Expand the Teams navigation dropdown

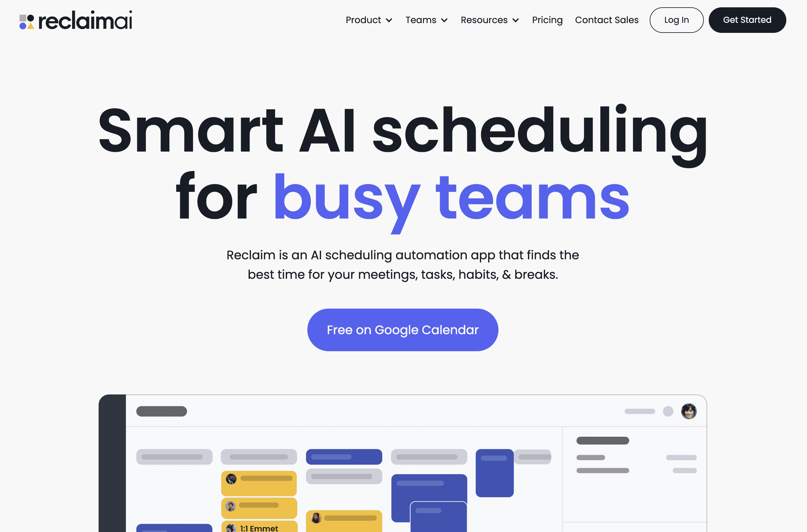tap(426, 19)
